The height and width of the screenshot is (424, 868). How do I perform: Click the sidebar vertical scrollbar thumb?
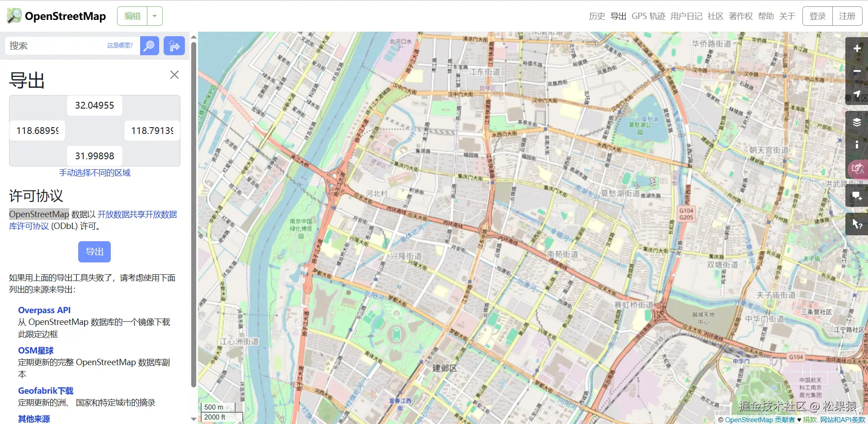pyautogui.click(x=193, y=214)
